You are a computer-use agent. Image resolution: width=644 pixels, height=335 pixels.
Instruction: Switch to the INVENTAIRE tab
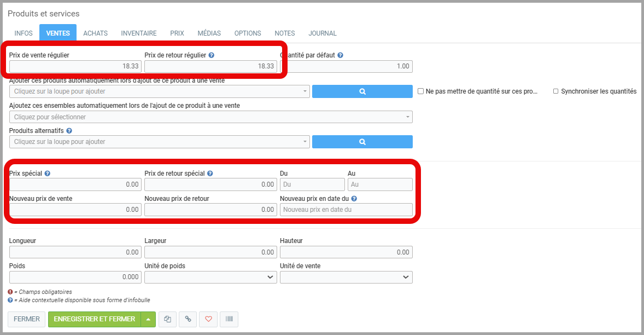click(139, 33)
